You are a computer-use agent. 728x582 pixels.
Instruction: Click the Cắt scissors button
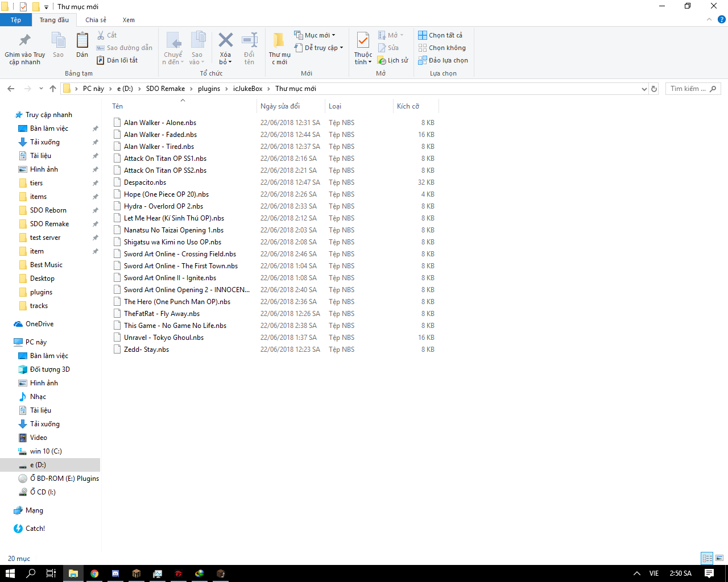[x=106, y=35]
